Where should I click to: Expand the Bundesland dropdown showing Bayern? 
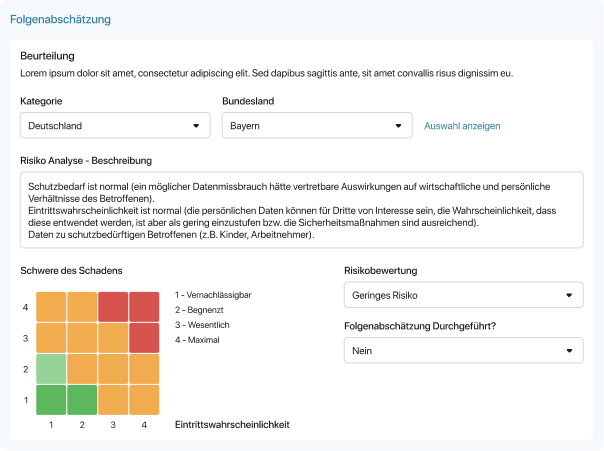point(316,126)
